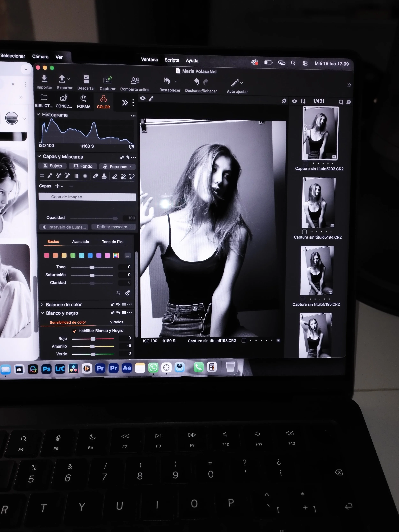Collapse the Histograma panel
This screenshot has width=399, height=532.
pyautogui.click(x=38, y=114)
